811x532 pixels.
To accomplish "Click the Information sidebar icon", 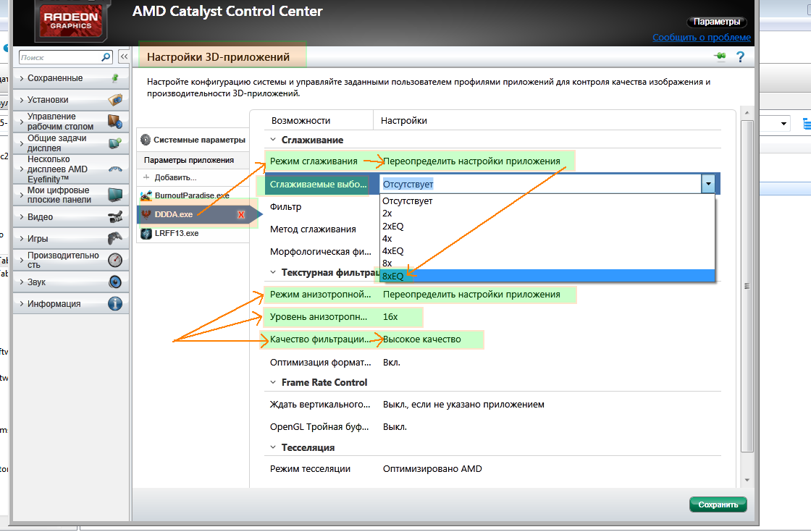I will click(114, 304).
